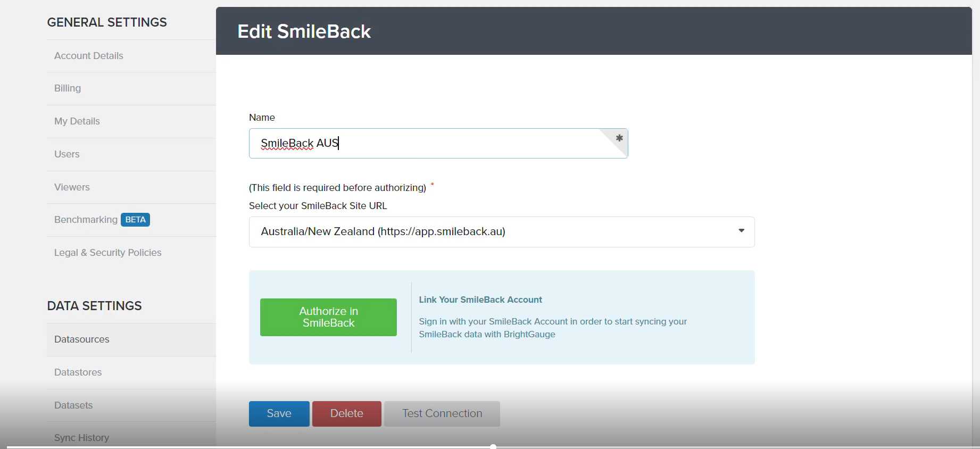Click the video progress bar handle
The height and width of the screenshot is (449, 980).
pos(493,447)
